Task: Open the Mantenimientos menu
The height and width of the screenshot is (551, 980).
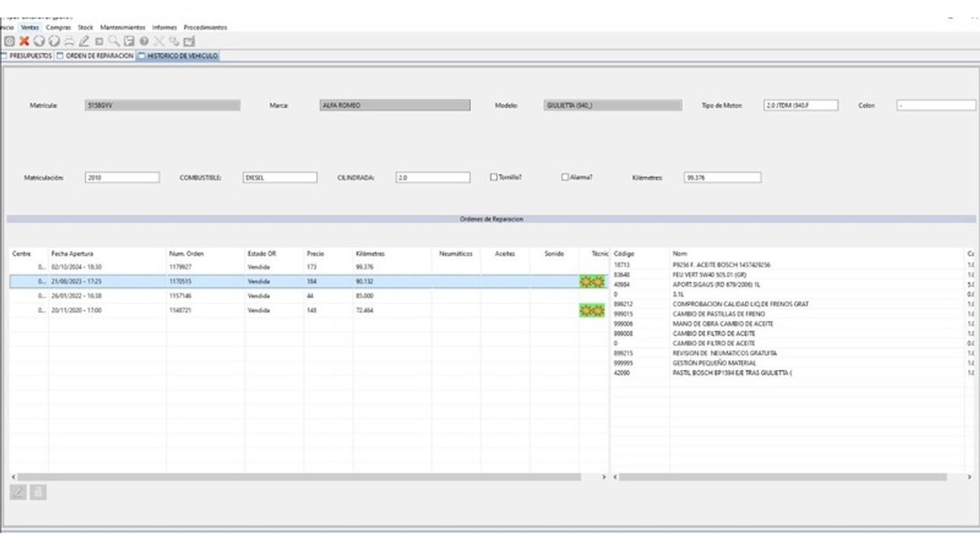Action: tap(122, 27)
